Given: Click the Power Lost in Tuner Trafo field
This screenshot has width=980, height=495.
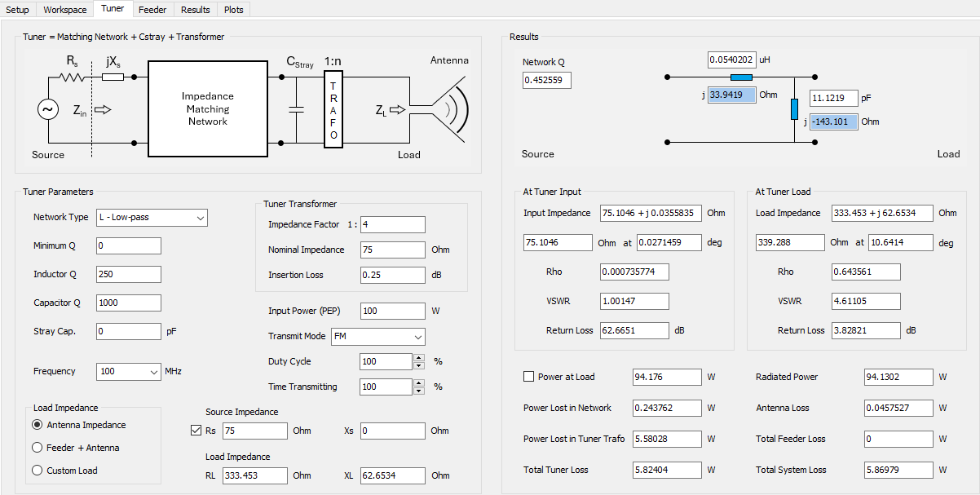Looking at the screenshot, I should 667,440.
